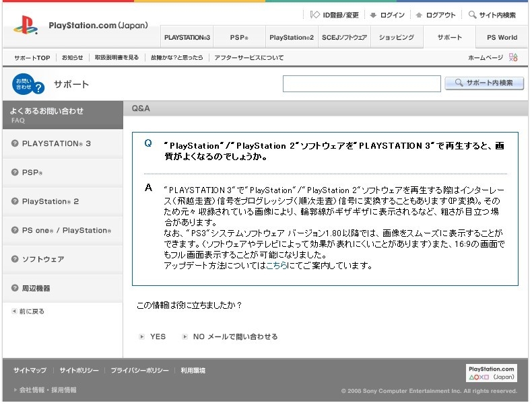Image resolution: width=532 pixels, height=405 pixels.
Task: Choose NO メールで問い合わせる
Action: click(x=235, y=336)
